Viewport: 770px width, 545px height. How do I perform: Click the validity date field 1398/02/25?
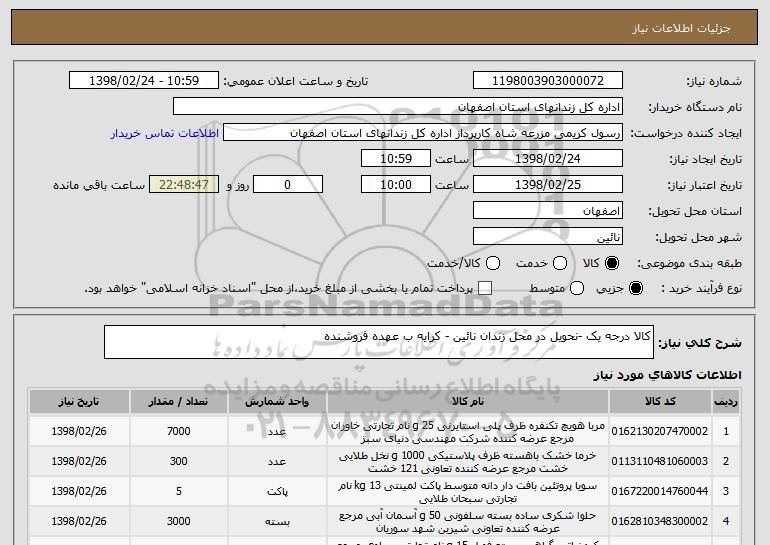pos(548,185)
